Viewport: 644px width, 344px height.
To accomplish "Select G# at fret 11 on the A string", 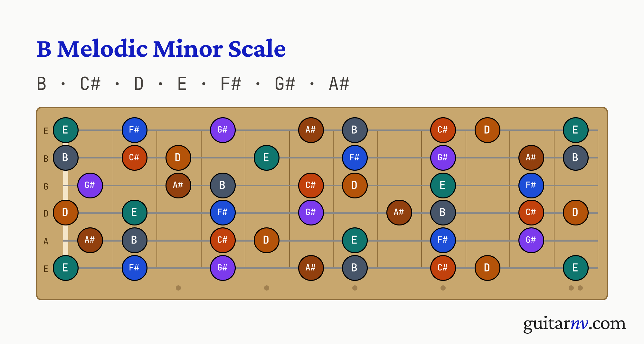I will 531,240.
